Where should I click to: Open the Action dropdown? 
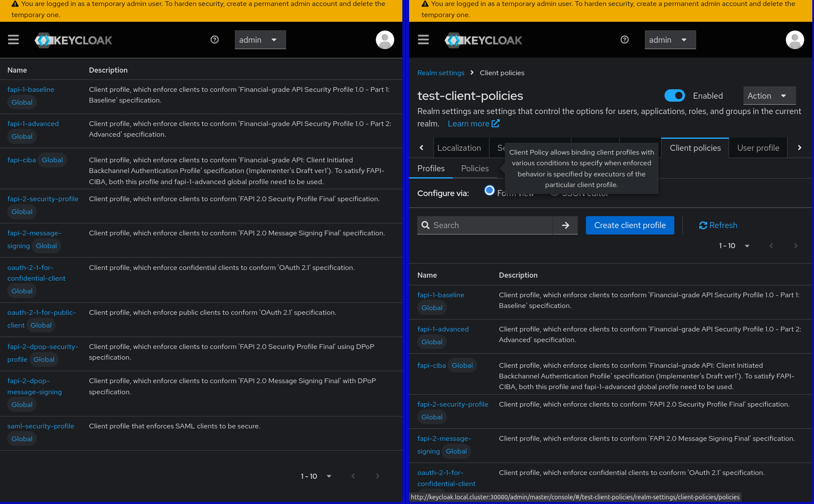tap(769, 96)
